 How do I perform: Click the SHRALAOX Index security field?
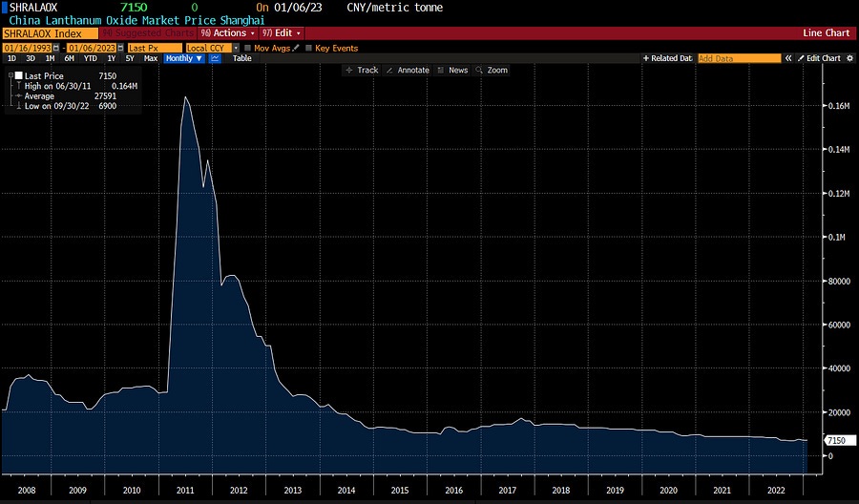tap(51, 33)
